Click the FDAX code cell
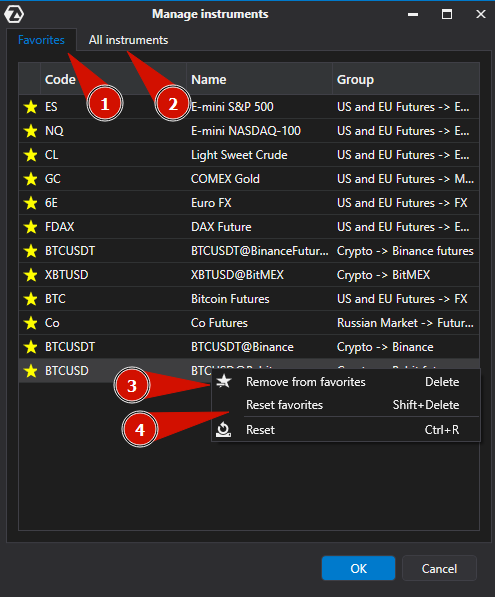 point(113,227)
